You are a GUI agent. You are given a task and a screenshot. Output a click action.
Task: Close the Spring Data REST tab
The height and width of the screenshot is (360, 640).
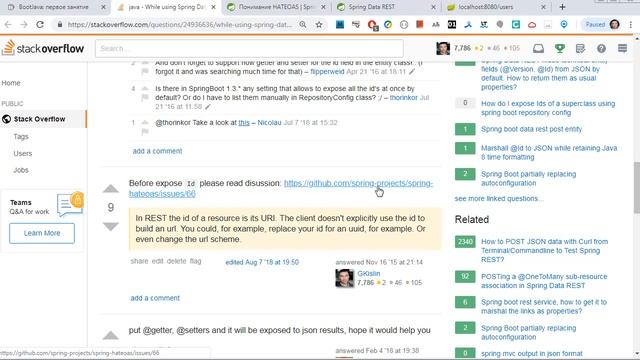[433, 7]
